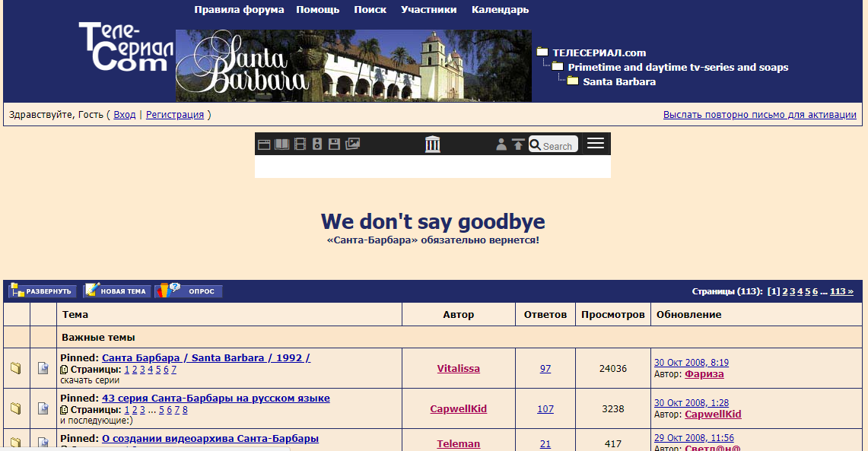Click the We don't say goodbye heading
This screenshot has width=868, height=451.
pyautogui.click(x=433, y=221)
